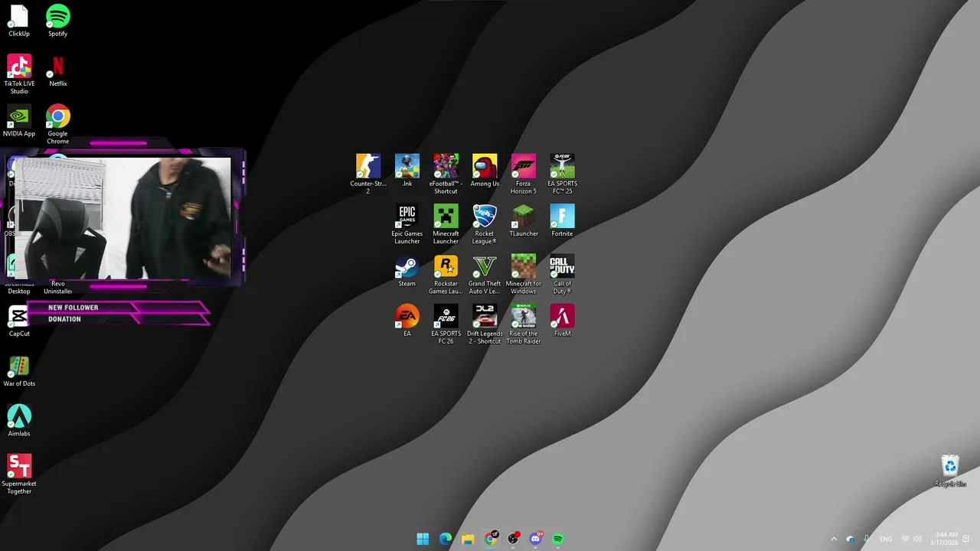Launch the FiveM desktop shortcut
980x551 pixels.
562,321
